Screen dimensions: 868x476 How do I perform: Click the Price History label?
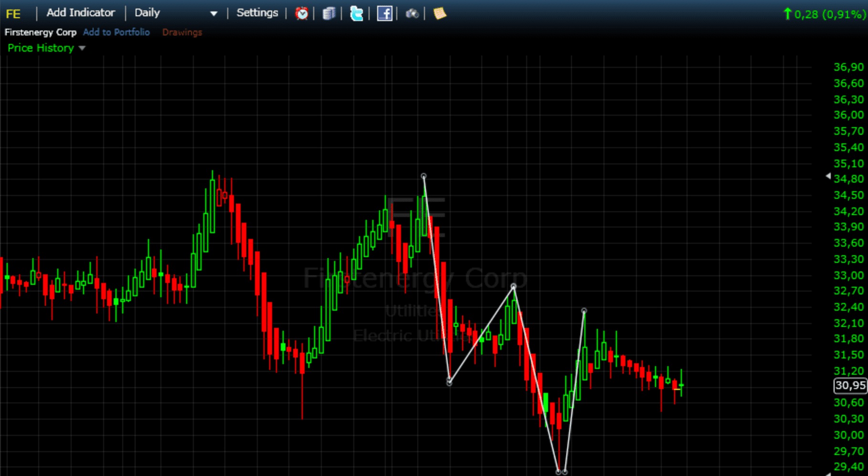(x=41, y=48)
